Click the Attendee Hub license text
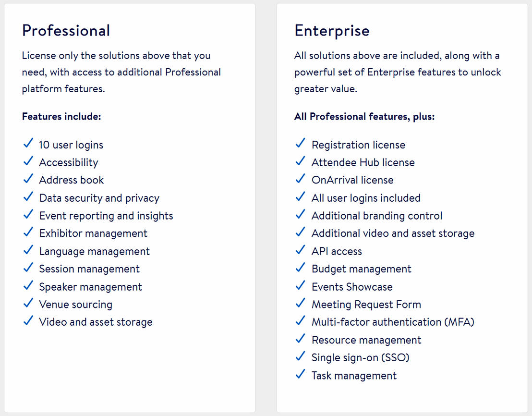 coord(363,162)
